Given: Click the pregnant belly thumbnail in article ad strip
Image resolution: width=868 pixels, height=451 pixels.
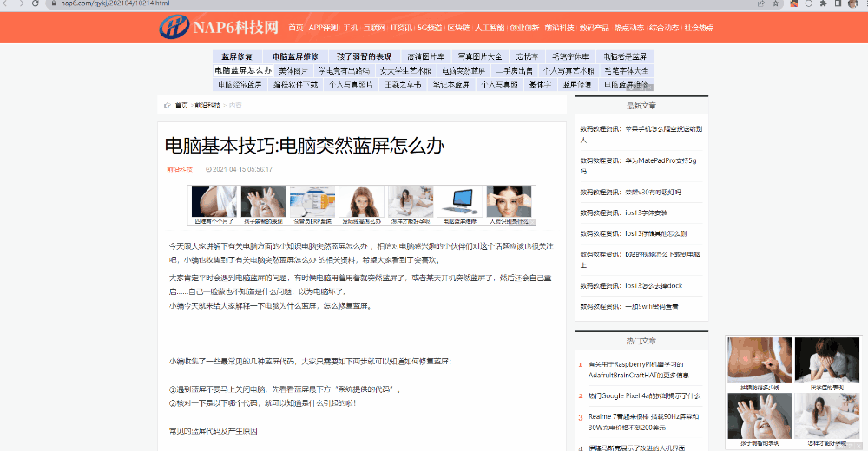Looking at the screenshot, I should [x=214, y=201].
